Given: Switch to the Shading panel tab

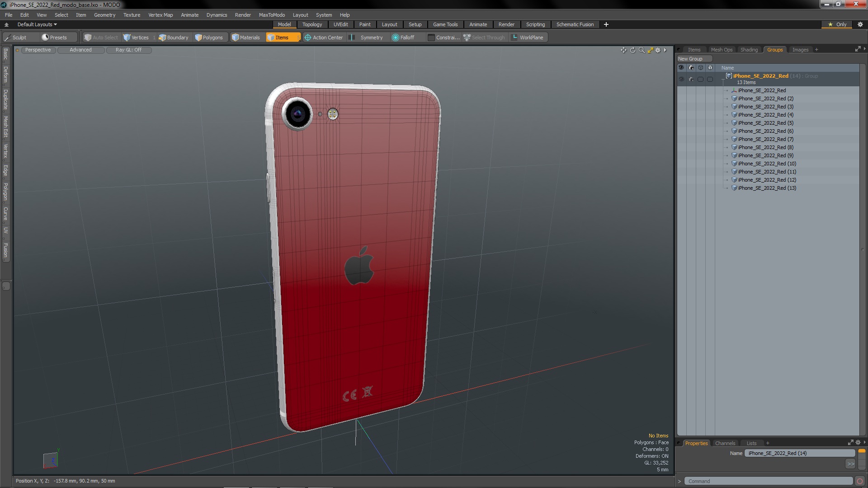Looking at the screenshot, I should (x=749, y=50).
